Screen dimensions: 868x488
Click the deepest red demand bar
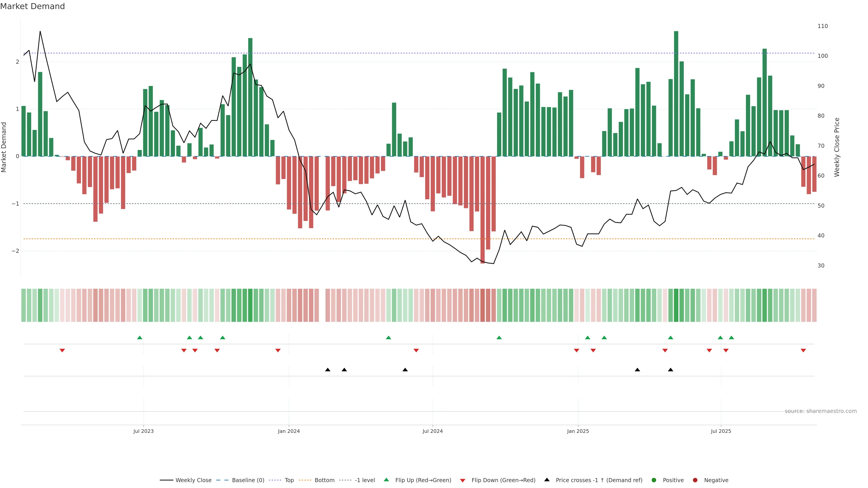pyautogui.click(x=483, y=209)
